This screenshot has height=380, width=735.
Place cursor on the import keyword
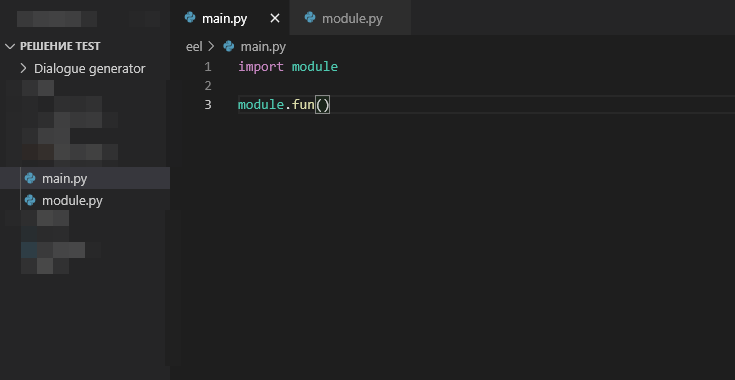(x=261, y=67)
